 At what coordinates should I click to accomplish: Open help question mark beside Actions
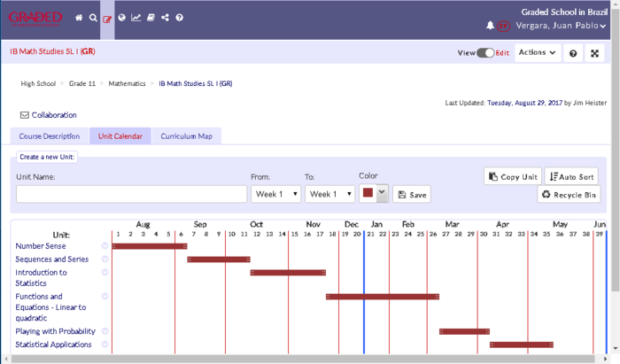click(x=573, y=53)
